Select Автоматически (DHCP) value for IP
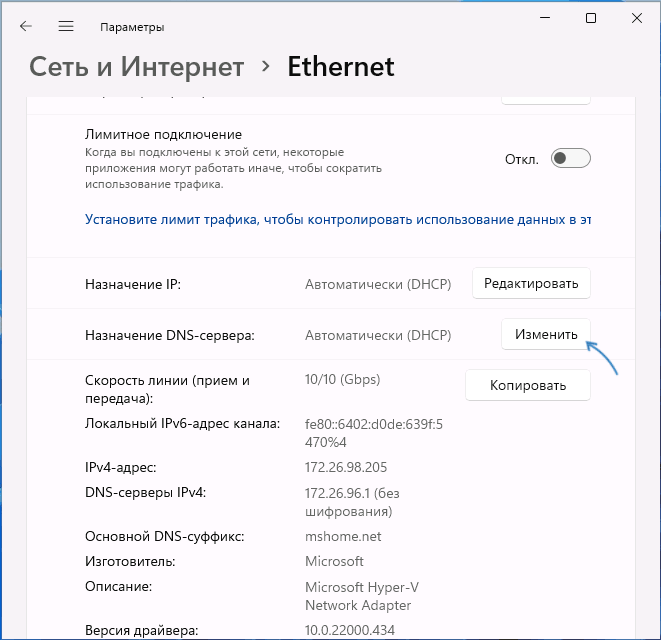661x640 pixels. click(x=378, y=284)
